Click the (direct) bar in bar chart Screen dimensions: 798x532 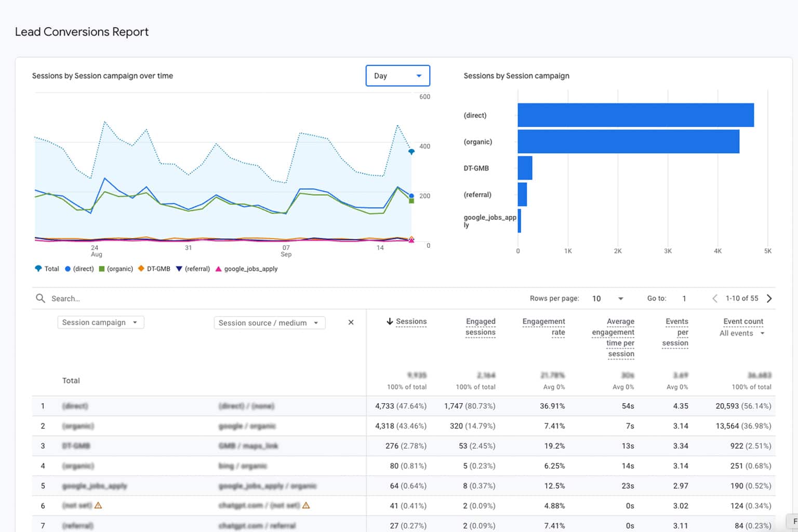pos(635,115)
